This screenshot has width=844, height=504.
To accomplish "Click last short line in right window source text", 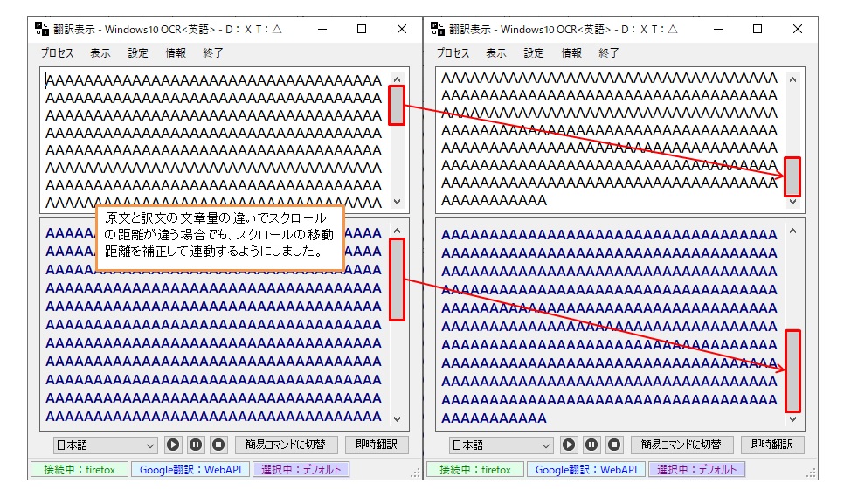I will pos(495,200).
